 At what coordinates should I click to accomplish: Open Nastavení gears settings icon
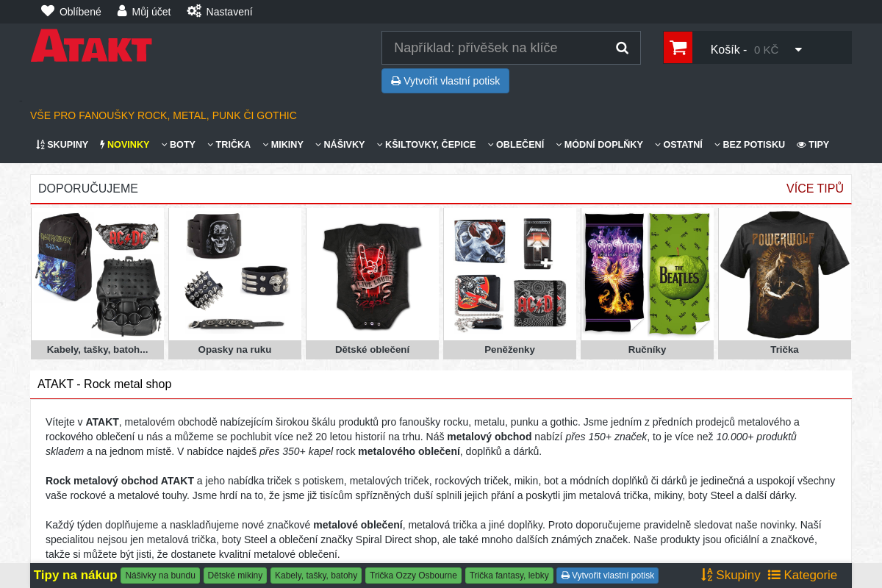click(x=194, y=11)
